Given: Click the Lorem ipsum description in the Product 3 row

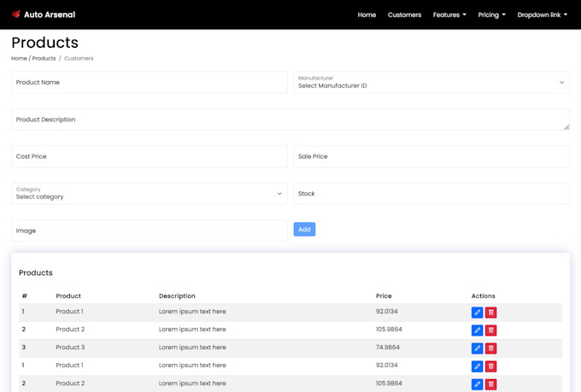Looking at the screenshot, I should (192, 348).
